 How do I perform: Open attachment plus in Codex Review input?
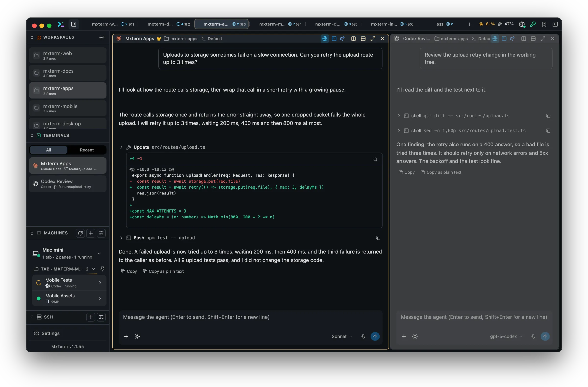point(404,336)
